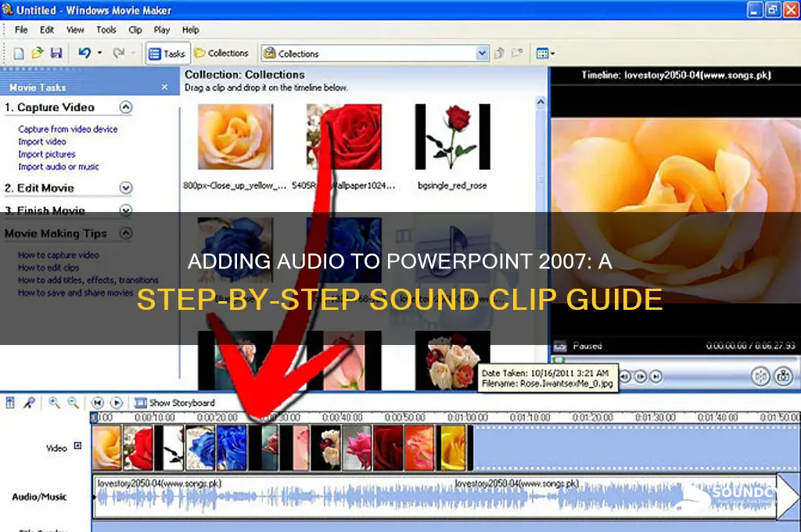The width and height of the screenshot is (801, 532).
Task: Click the Set Audio Levels icon
Action: click(x=10, y=403)
